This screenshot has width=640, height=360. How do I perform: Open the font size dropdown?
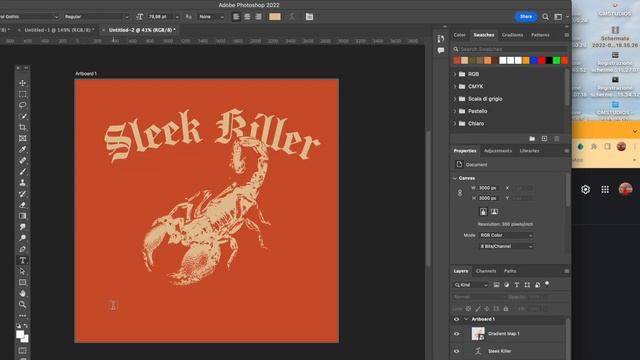click(177, 17)
